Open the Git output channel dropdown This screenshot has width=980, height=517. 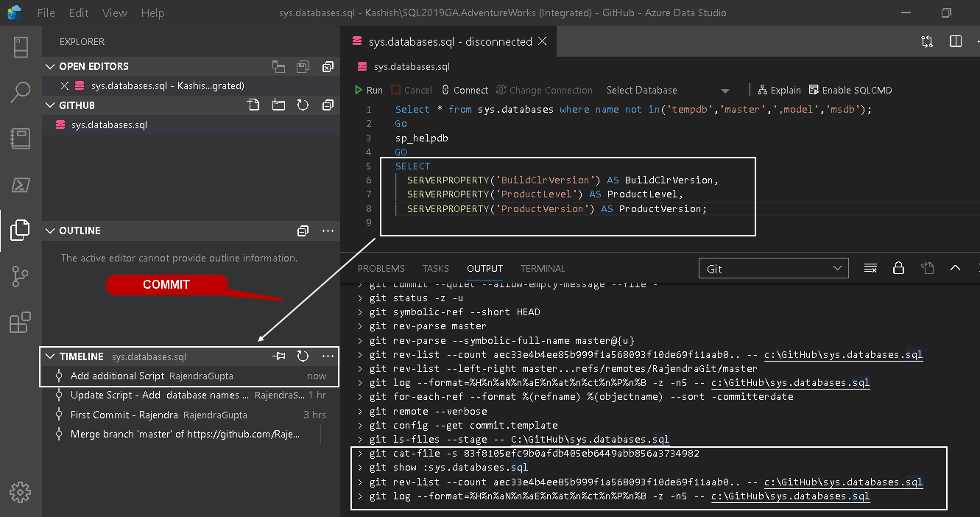click(773, 269)
